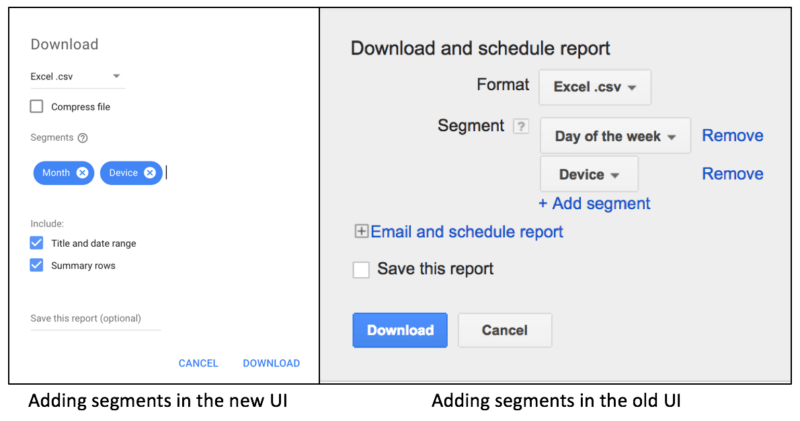Click the Segment question mark in old UI

(520, 126)
